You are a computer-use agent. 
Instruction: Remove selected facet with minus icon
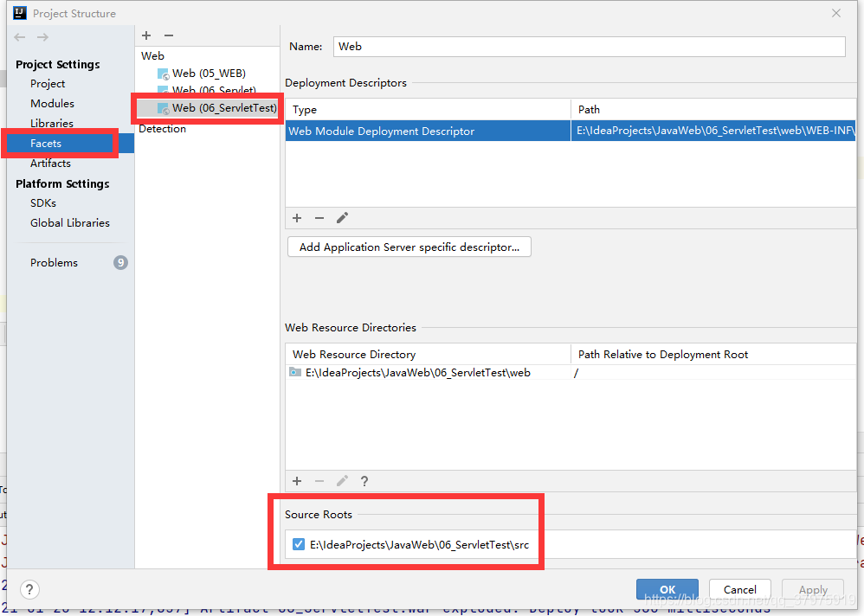coord(169,35)
